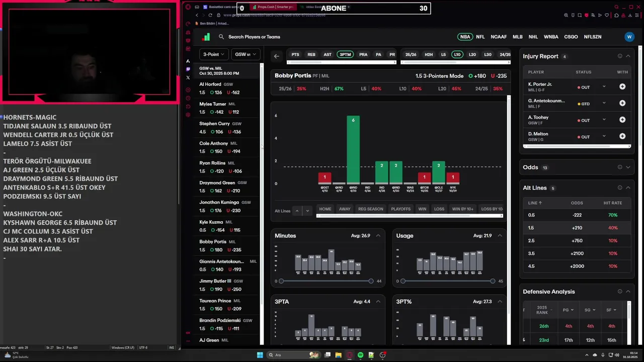Open the GSW vs game dropdown

pos(246,54)
